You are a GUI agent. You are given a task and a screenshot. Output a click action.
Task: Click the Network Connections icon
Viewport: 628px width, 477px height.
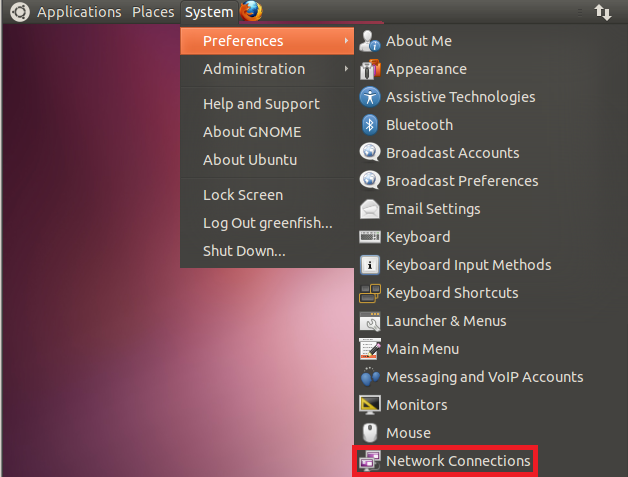click(x=369, y=461)
